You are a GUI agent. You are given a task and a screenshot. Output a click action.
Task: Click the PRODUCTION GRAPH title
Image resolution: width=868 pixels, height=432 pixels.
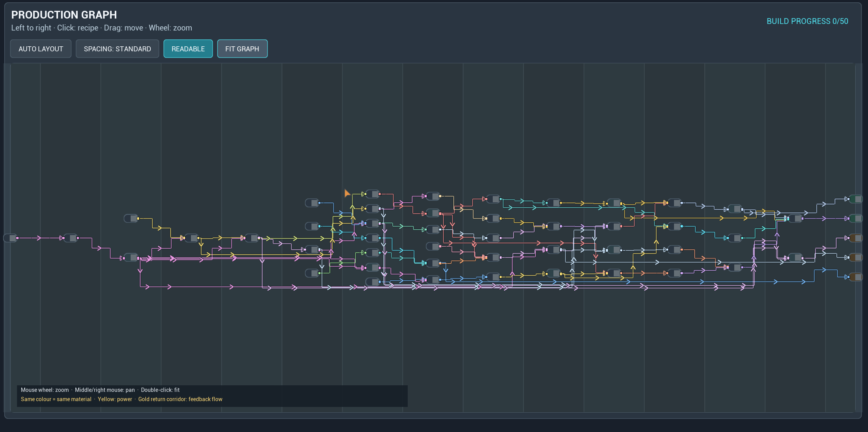[64, 15]
